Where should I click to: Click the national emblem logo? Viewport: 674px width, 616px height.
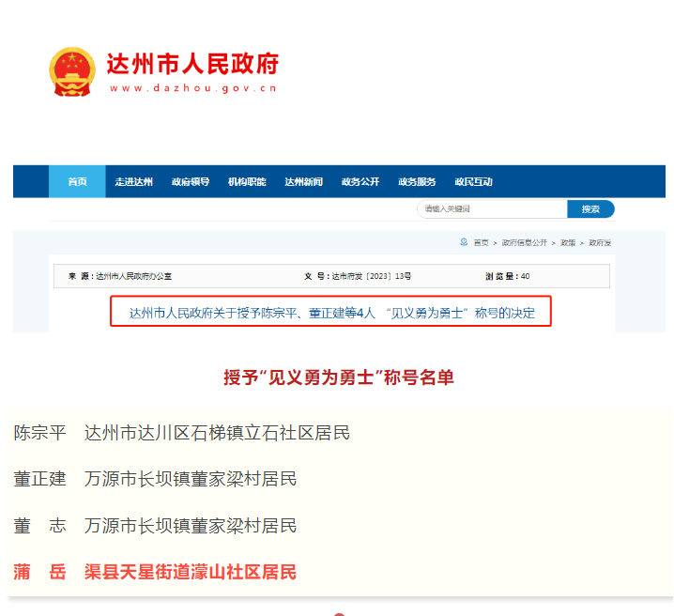click(72, 71)
